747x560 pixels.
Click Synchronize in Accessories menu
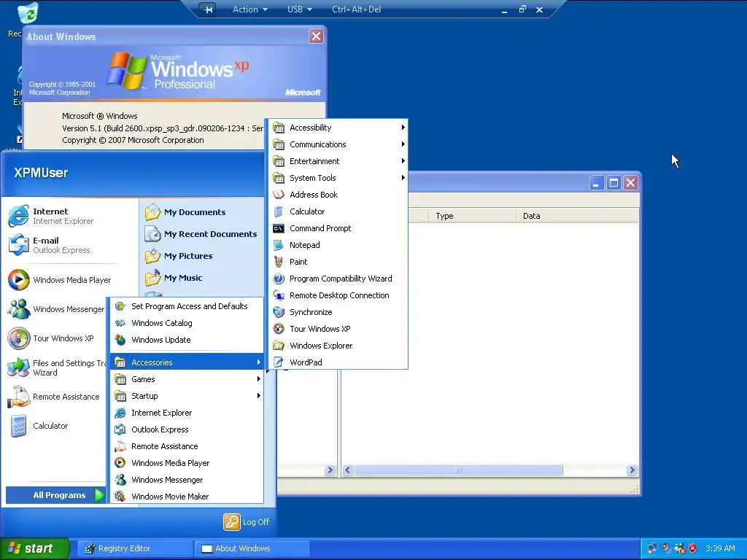pos(338,312)
